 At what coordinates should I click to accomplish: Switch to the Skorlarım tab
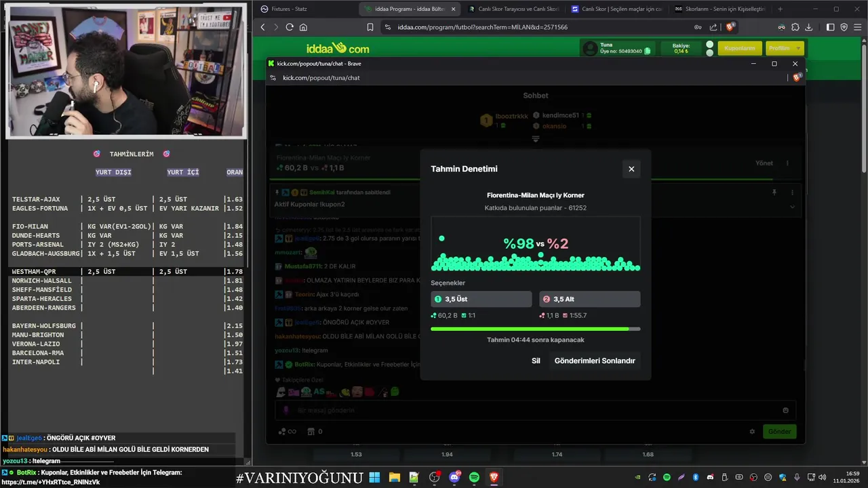(719, 9)
